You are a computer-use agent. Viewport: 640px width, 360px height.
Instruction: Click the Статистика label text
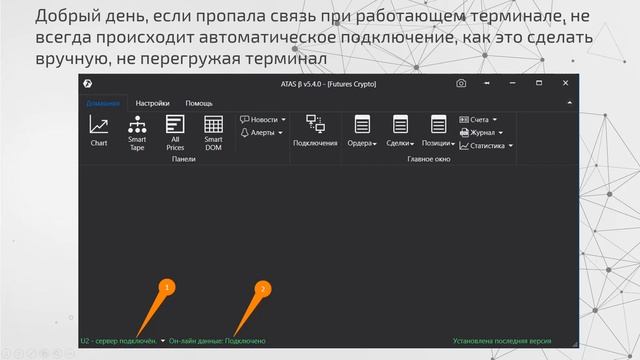pos(487,146)
